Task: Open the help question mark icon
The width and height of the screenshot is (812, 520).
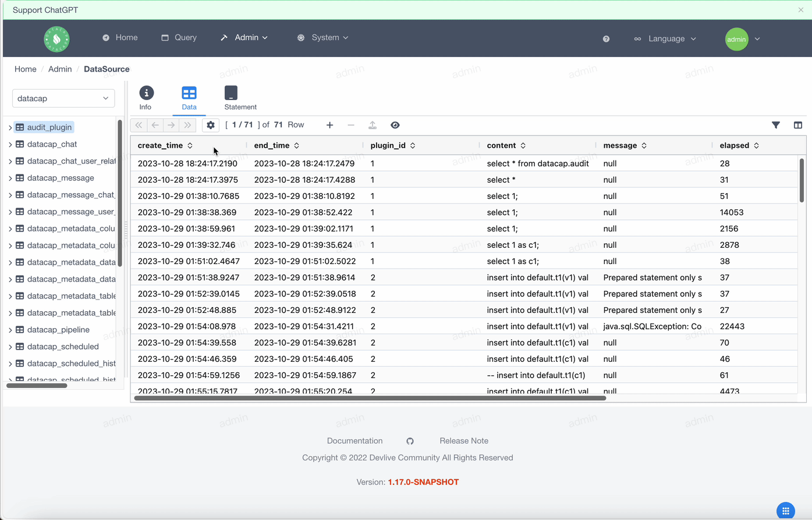Action: pyautogui.click(x=606, y=39)
